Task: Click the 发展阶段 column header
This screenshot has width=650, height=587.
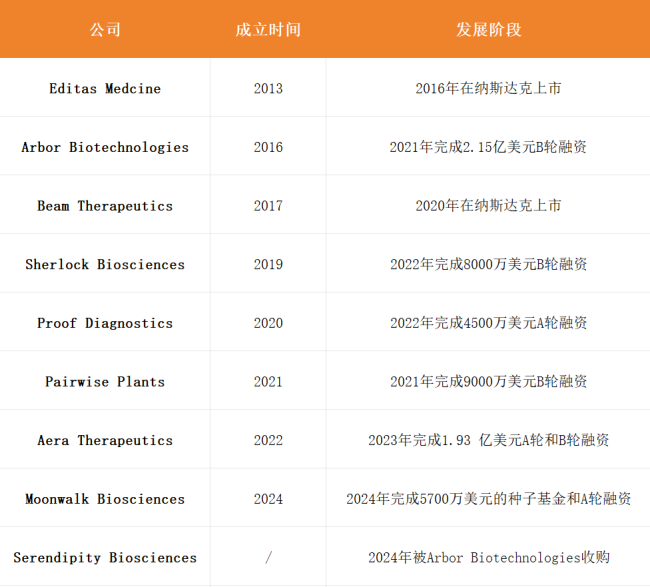Action: (489, 30)
